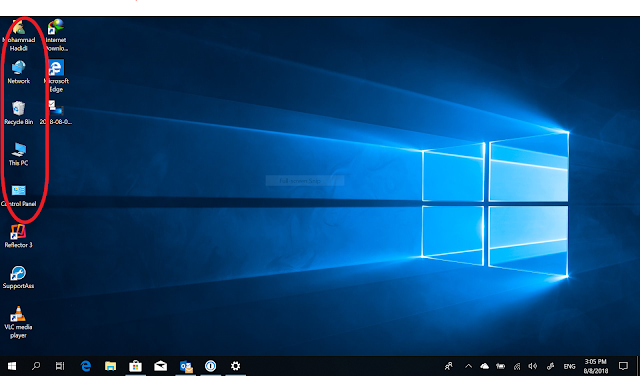Image resolution: width=640 pixels, height=376 pixels.
Task: Open the Windows Start menu
Action: pos(12,366)
